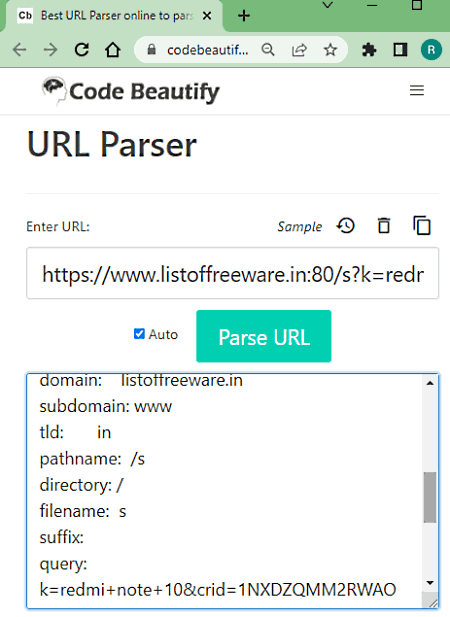Click the URL Parser heading
This screenshot has height=617, width=450.
112,144
